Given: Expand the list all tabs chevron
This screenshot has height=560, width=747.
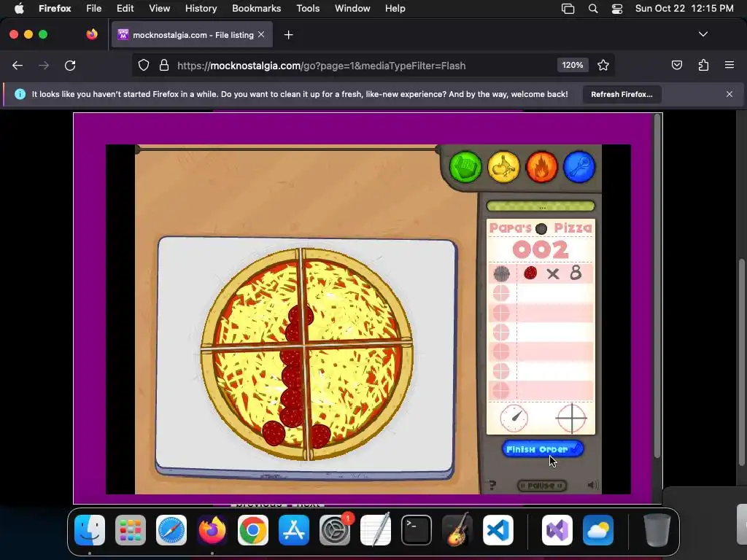Looking at the screenshot, I should coord(703,34).
